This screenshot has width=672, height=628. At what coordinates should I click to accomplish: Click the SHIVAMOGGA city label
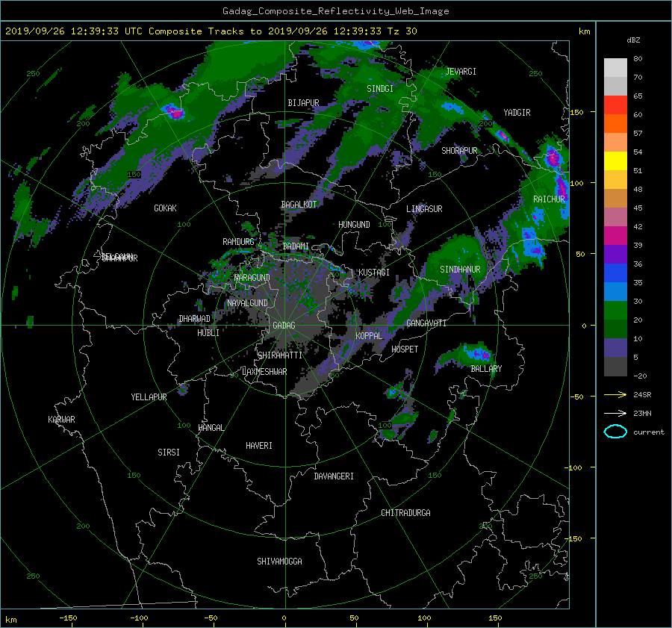pyautogui.click(x=279, y=561)
